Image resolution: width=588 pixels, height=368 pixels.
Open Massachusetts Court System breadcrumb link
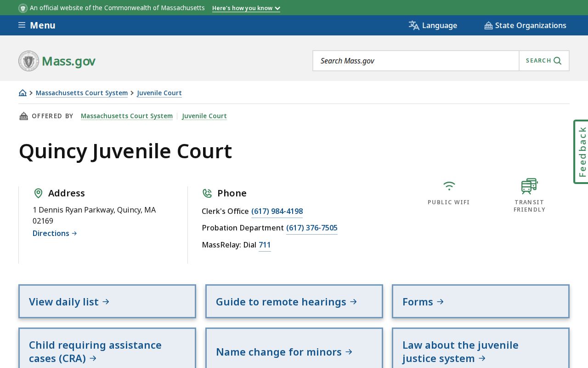(x=82, y=93)
